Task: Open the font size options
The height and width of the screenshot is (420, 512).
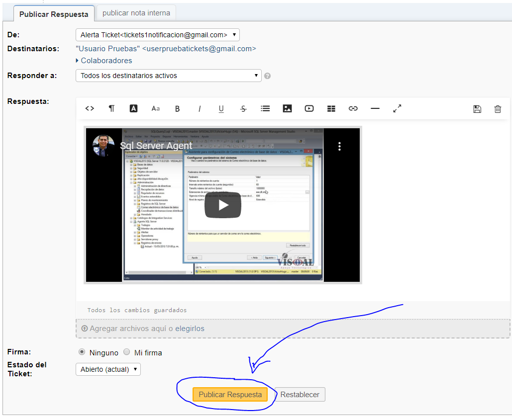Action: pyautogui.click(x=155, y=108)
